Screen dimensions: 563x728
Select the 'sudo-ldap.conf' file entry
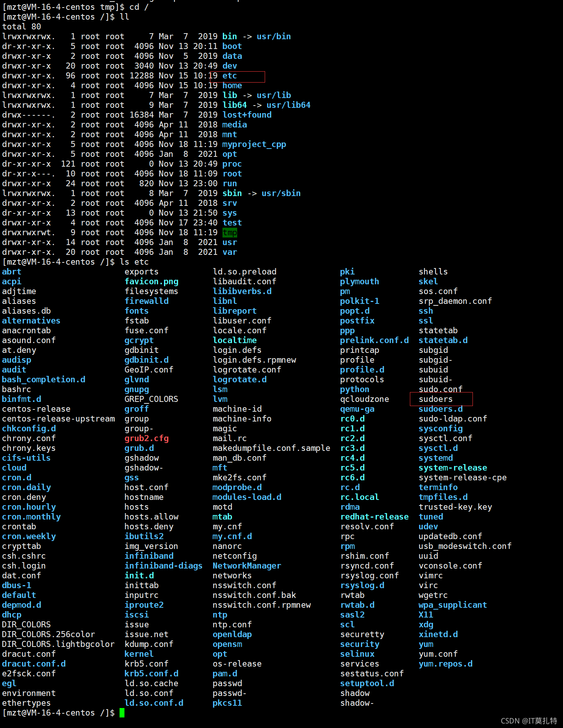click(453, 419)
